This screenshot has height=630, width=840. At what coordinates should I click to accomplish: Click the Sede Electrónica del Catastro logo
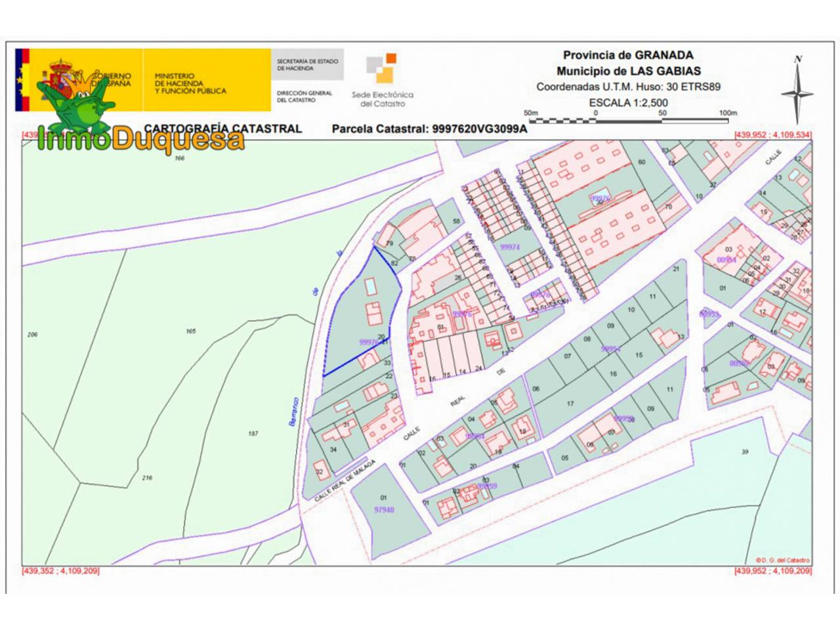coord(383,79)
